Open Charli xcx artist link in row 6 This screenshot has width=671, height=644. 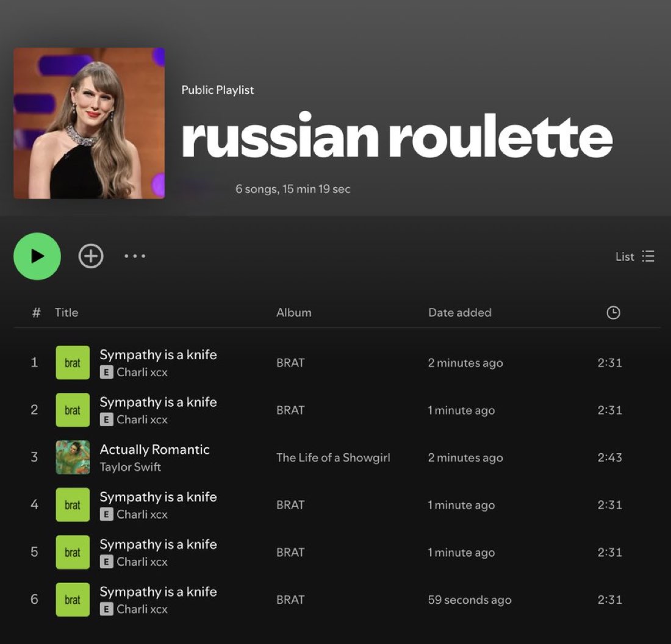[142, 609]
